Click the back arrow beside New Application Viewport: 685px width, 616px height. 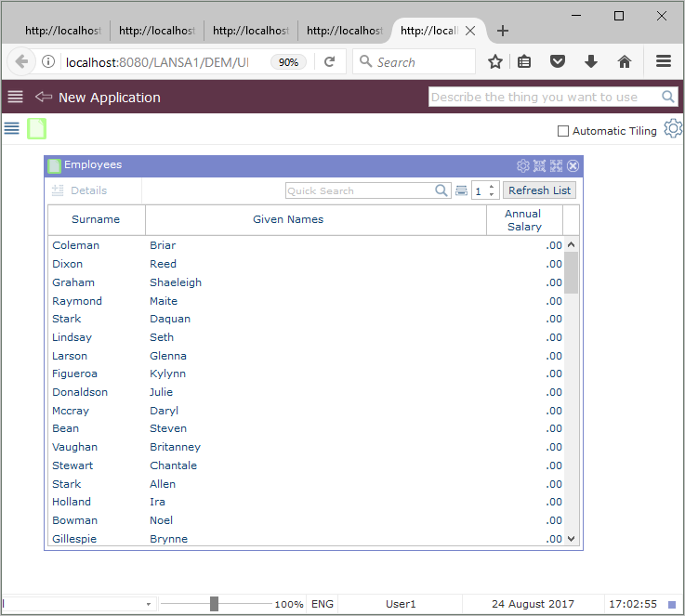click(43, 98)
